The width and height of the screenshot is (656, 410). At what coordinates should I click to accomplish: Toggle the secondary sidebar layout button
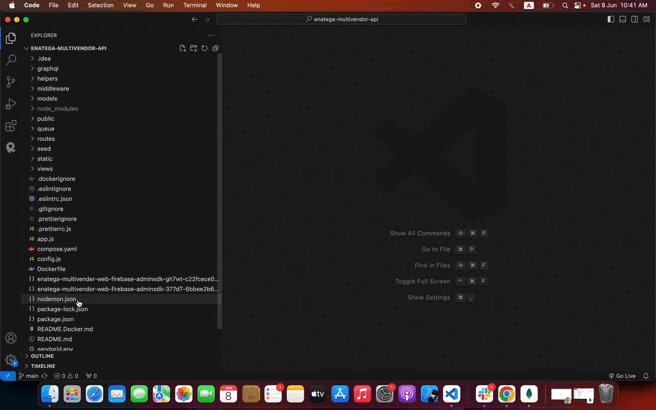[x=634, y=19]
